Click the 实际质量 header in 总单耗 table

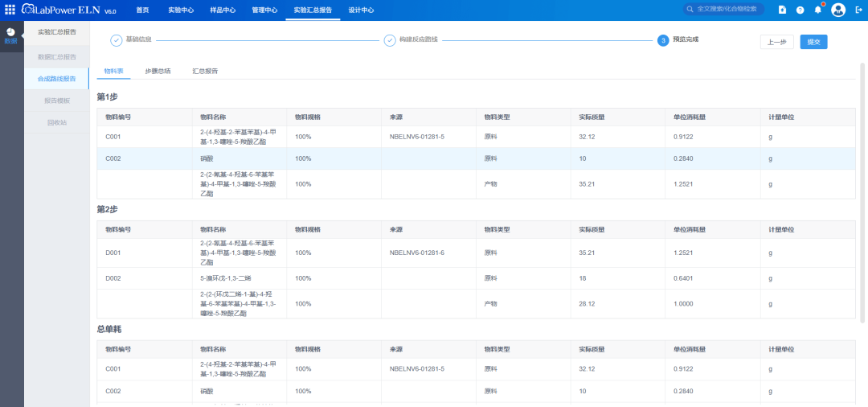(x=592, y=349)
